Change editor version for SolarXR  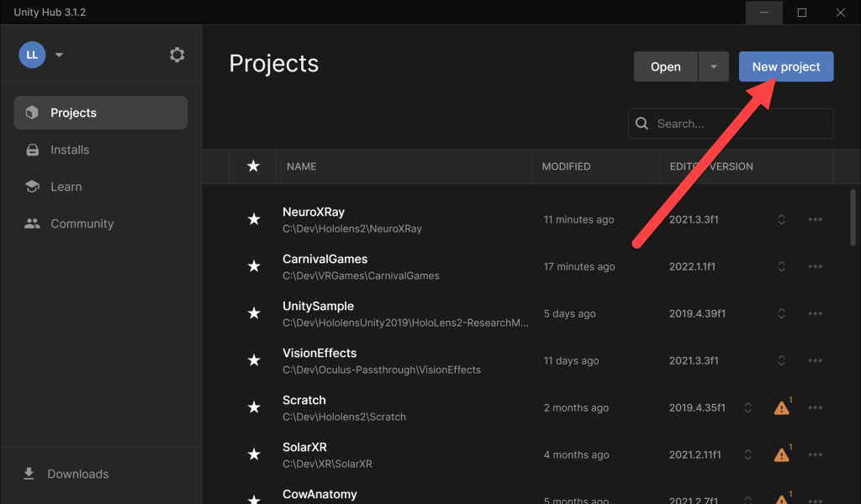[747, 454]
